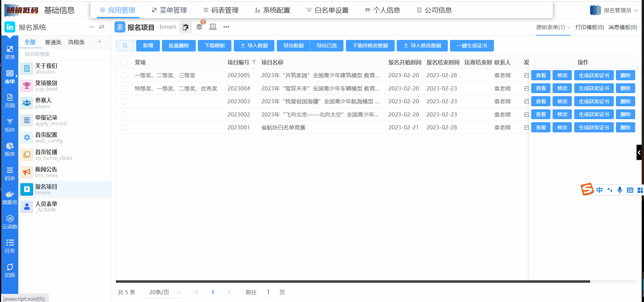Open the ellipsis menu next to 报名系统

(91, 27)
